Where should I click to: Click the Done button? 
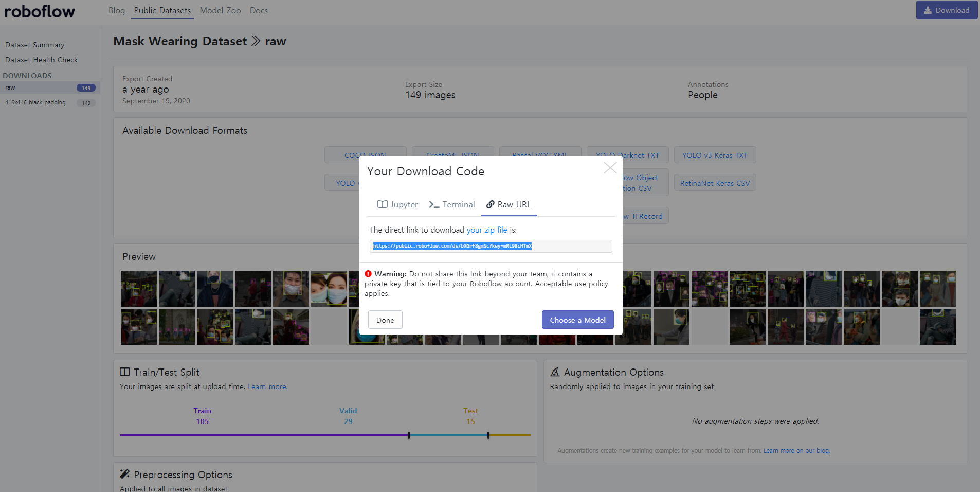coord(385,320)
